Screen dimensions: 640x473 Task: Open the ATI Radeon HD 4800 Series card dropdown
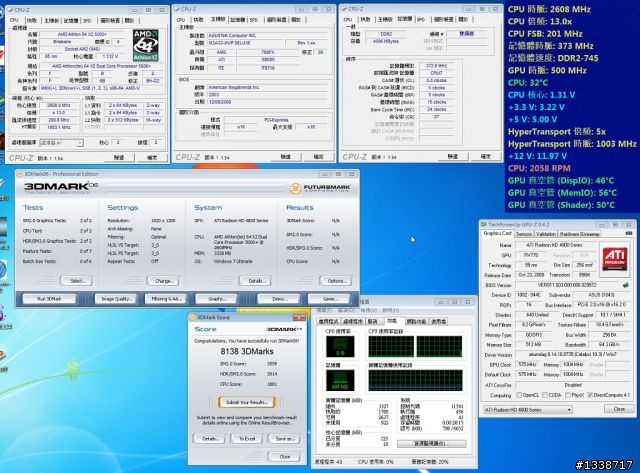(528, 409)
